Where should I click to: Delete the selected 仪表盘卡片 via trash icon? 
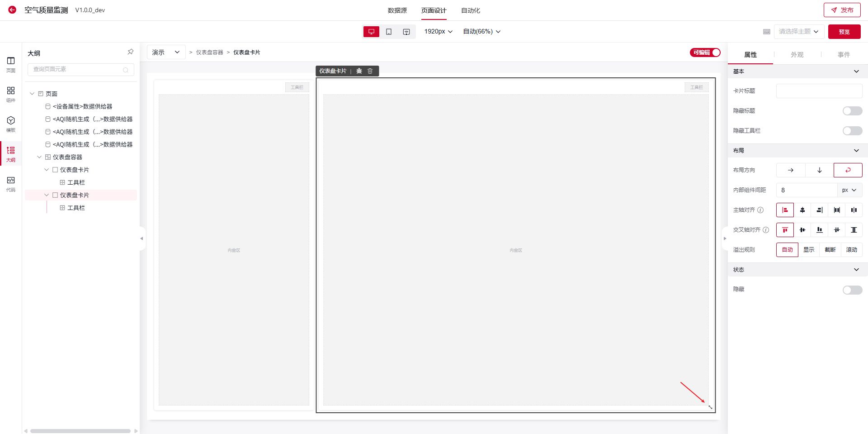(x=370, y=71)
